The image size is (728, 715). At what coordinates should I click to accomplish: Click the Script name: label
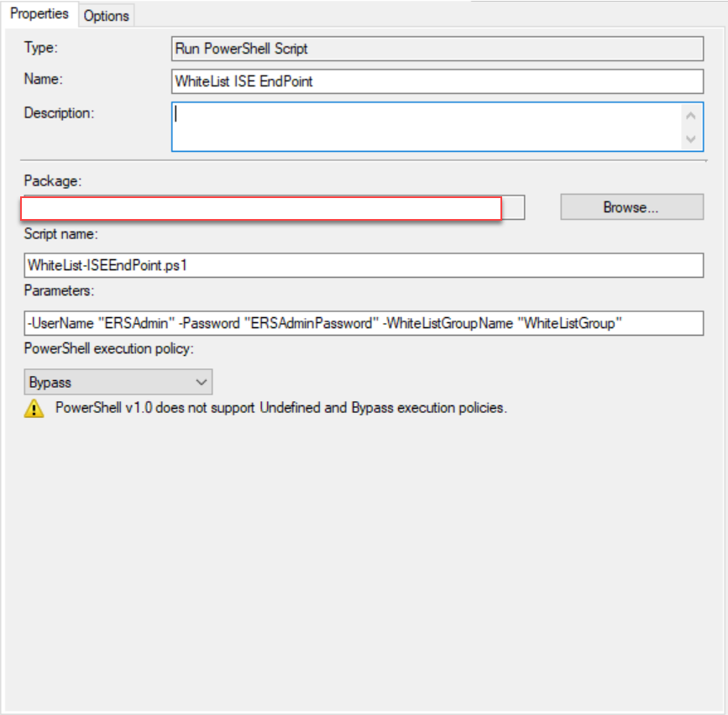click(x=60, y=234)
